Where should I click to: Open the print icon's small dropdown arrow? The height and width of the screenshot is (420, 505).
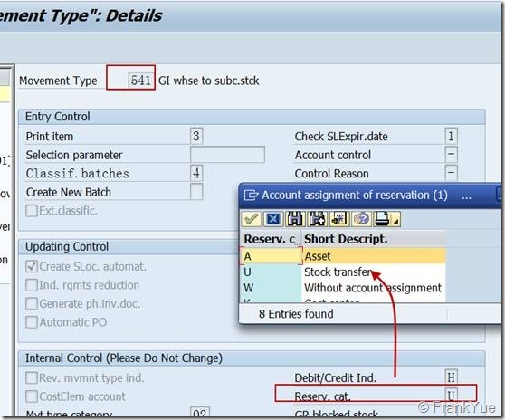click(396, 221)
